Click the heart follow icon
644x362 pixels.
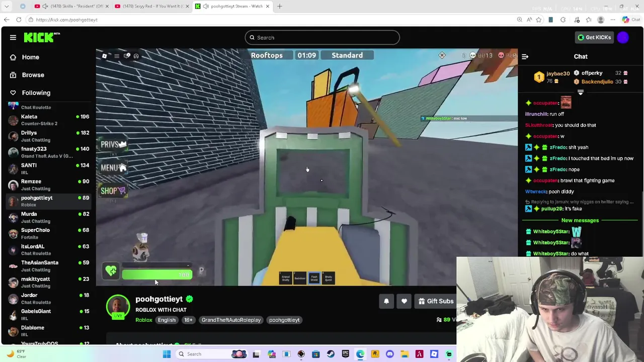click(x=404, y=301)
